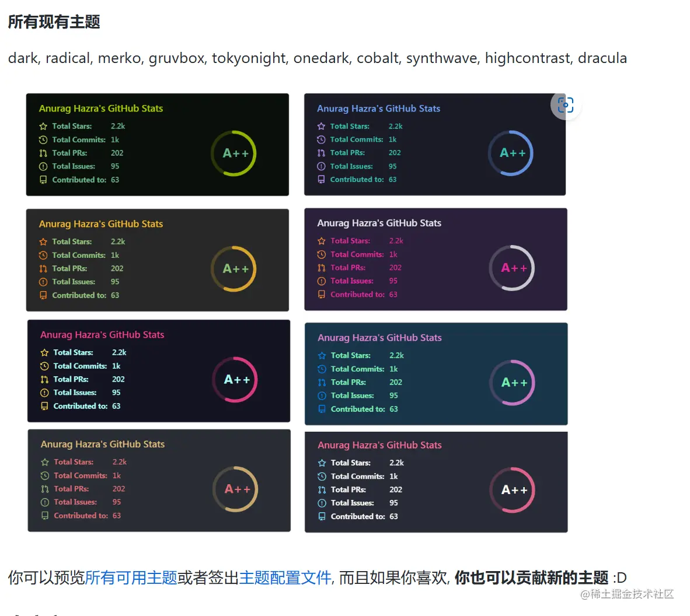Click Total Commits: 1k in the green-titled card
Viewport: 690px width, 616px height.
(85, 140)
